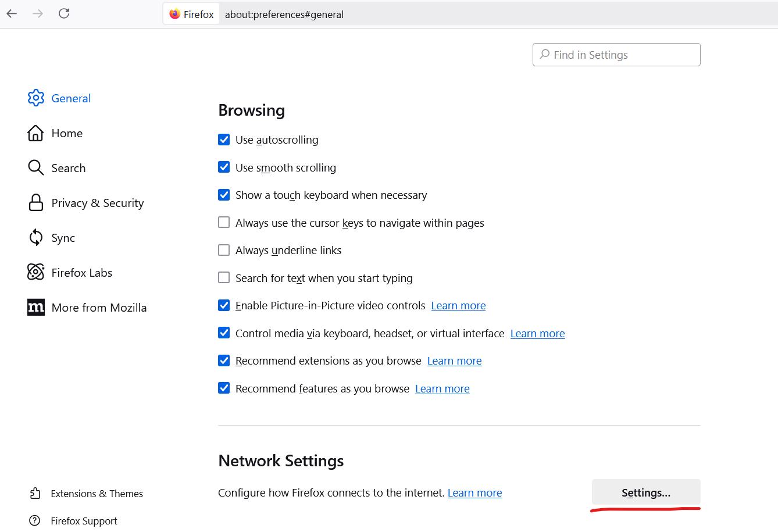Enable Search for text when you start typing

224,278
